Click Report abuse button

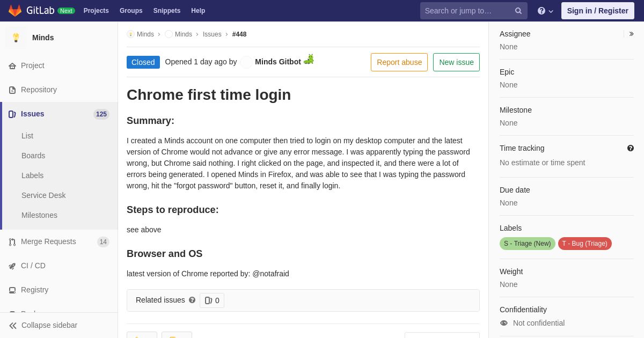pos(399,62)
